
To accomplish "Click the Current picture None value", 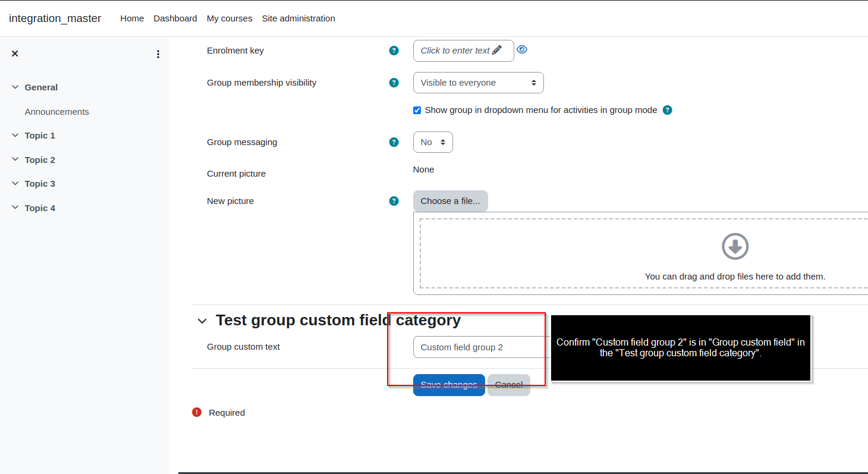I will click(x=424, y=169).
